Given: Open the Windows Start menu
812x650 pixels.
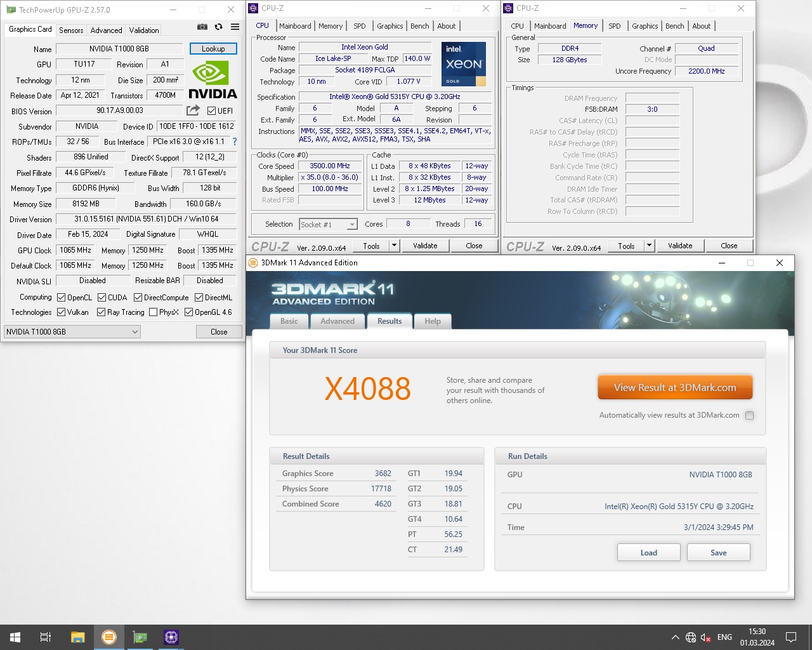Looking at the screenshot, I should coord(15,637).
